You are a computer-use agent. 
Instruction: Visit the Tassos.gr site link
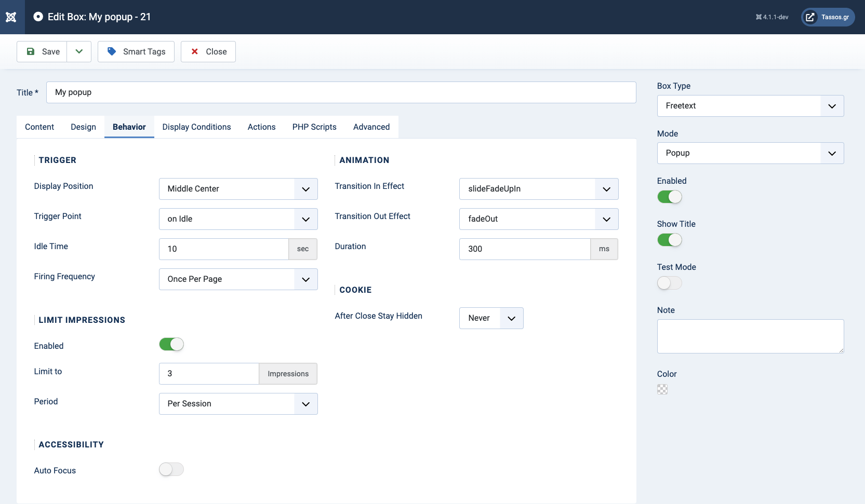tap(828, 17)
